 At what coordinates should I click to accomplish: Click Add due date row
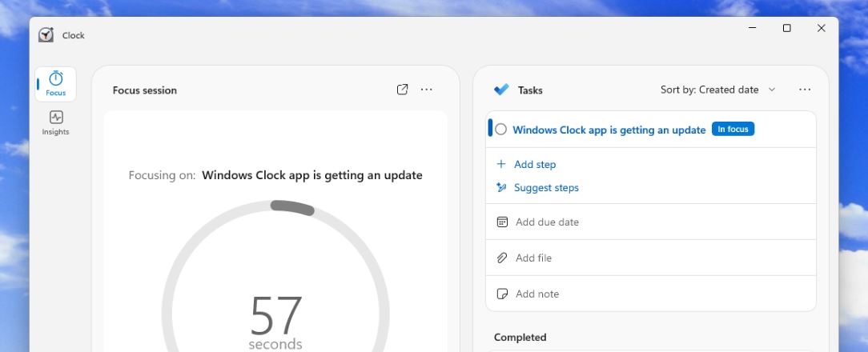click(650, 222)
